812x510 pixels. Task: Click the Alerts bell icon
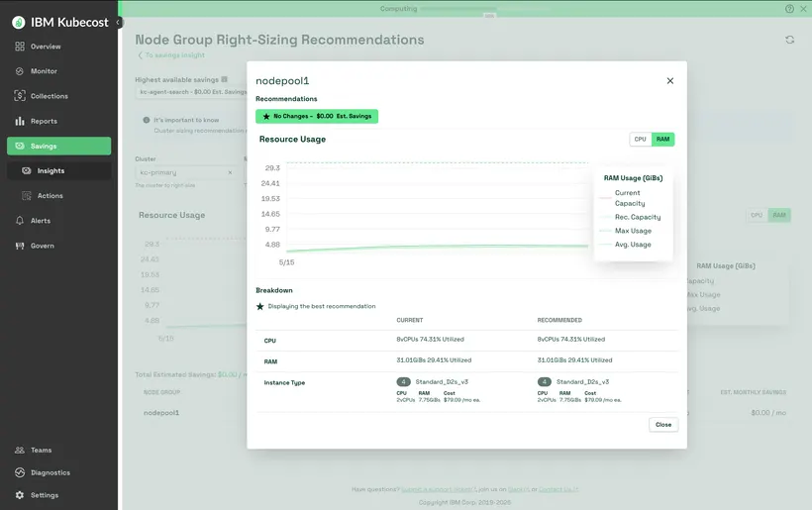(x=20, y=221)
